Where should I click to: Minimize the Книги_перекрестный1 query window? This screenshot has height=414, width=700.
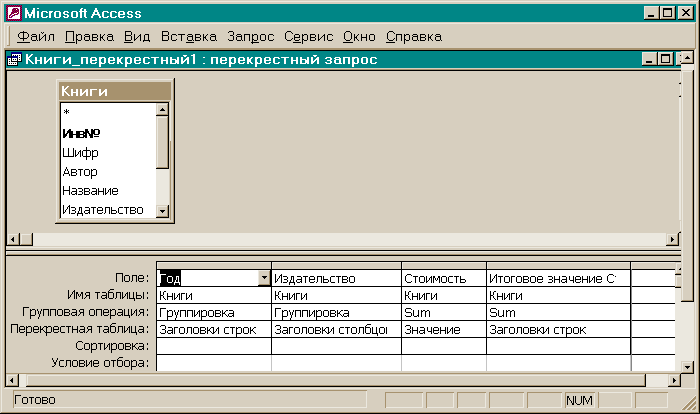coord(649,59)
